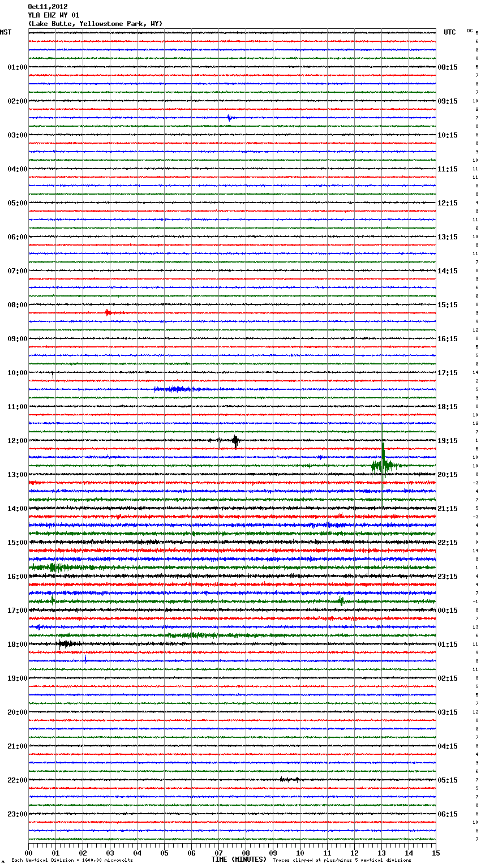Click the 00:15 UTC label
481x868 pixels.
(x=448, y=611)
